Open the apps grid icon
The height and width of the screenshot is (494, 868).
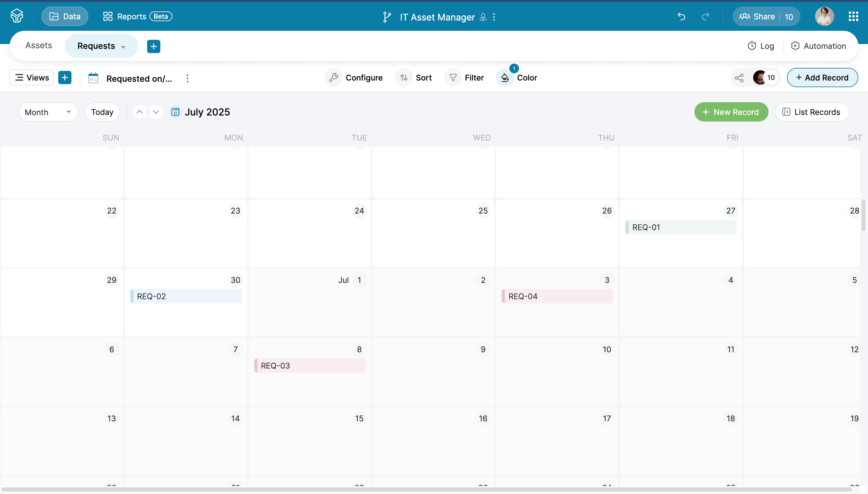tap(853, 17)
